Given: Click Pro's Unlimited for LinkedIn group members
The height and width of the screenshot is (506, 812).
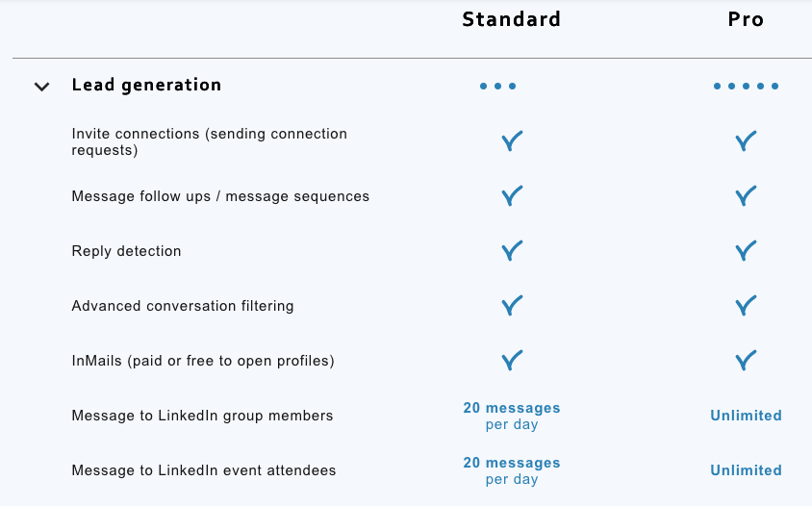Looking at the screenshot, I should [x=746, y=416].
